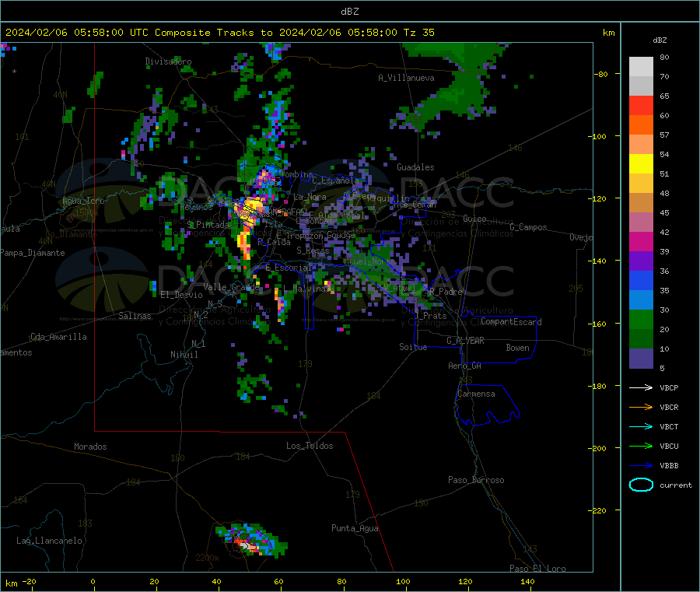The height and width of the screenshot is (592, 700).
Task: Click the 'Soitue' map label
Action: click(x=413, y=347)
